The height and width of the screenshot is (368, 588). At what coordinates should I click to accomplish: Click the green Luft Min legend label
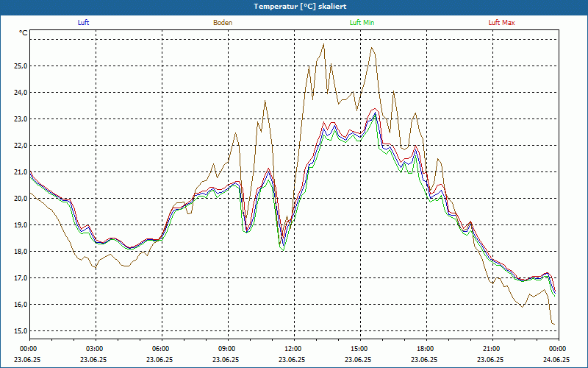362,23
